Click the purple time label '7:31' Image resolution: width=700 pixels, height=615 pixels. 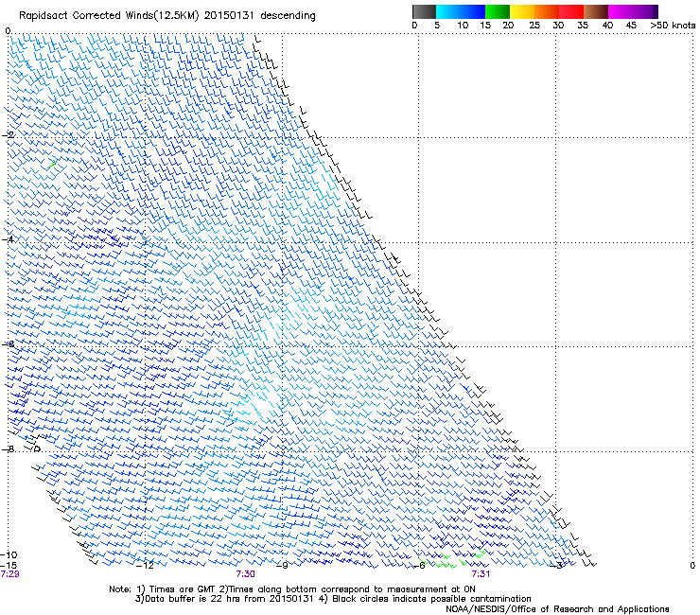[x=481, y=573]
